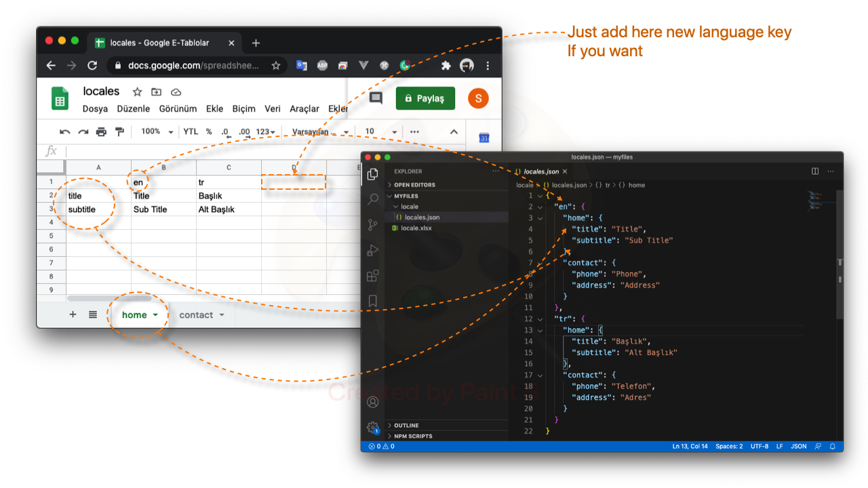Collapse the locale folder
The image size is (868, 488).
click(x=409, y=207)
